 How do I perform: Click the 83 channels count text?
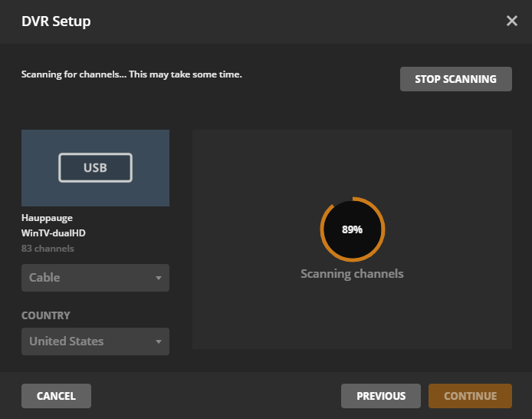coord(48,249)
